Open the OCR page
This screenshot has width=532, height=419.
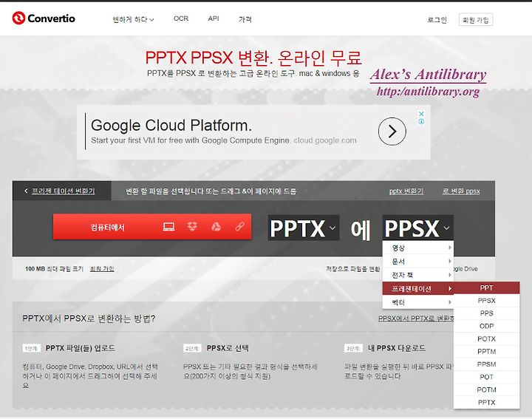point(181,18)
